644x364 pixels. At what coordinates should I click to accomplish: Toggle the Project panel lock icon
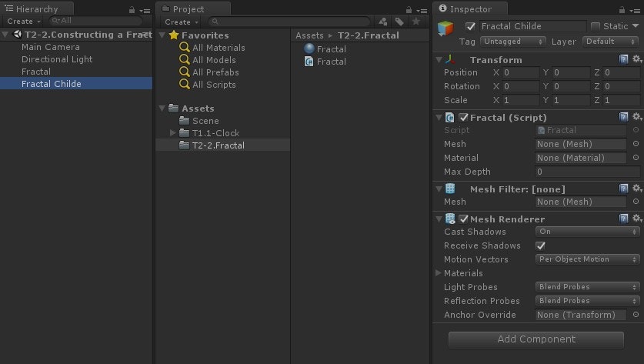point(409,10)
